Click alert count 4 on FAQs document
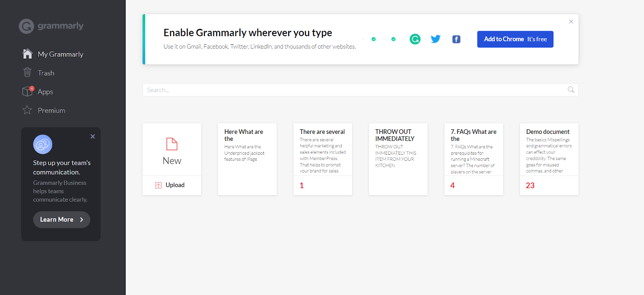Viewport: 644px width, 295px height. pos(452,185)
